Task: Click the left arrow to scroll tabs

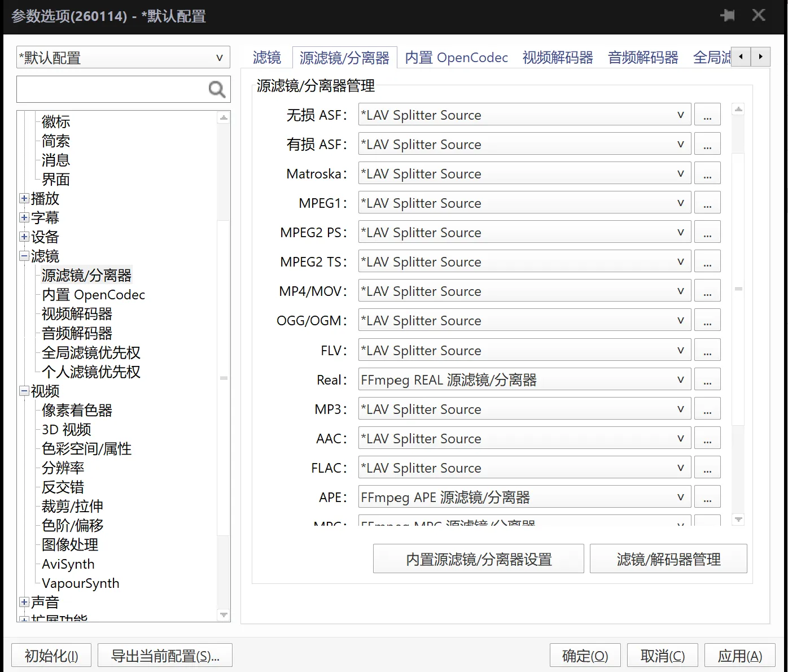Action: (x=740, y=56)
